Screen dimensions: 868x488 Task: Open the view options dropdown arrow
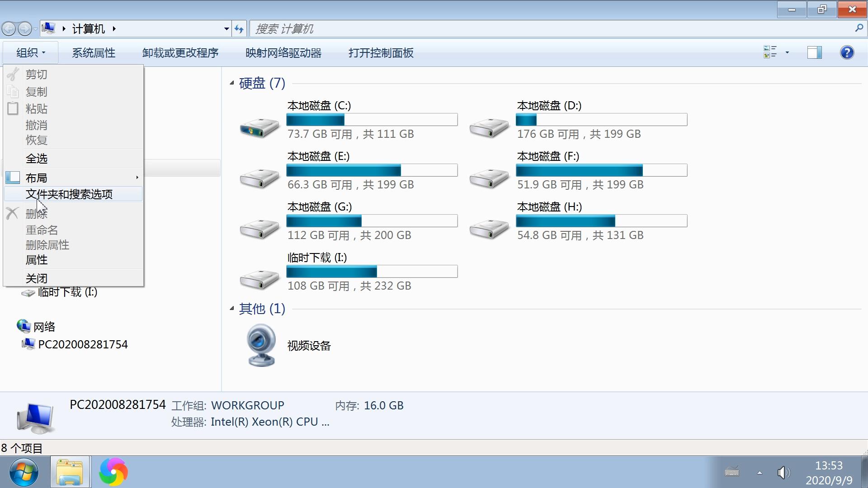(x=787, y=52)
